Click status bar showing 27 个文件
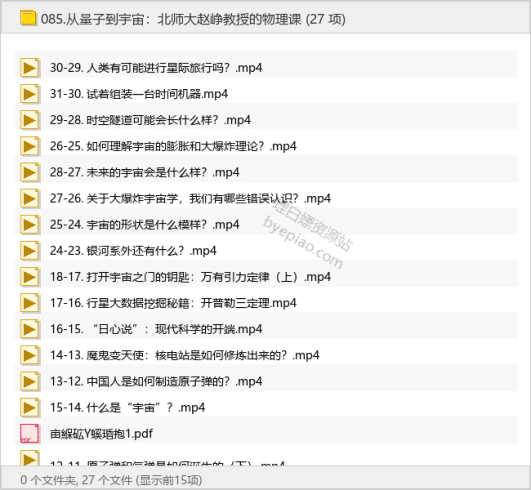This screenshot has width=531, height=490. (111, 480)
